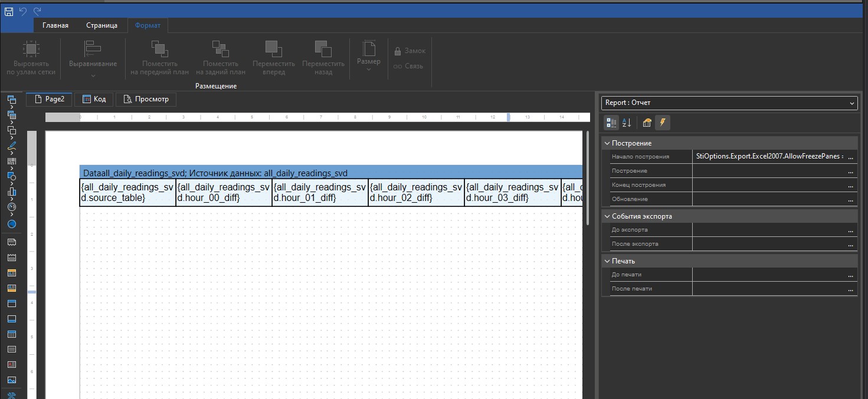Select the shapes tool with square and circle
The height and width of the screenshot is (399, 868).
click(x=12, y=176)
